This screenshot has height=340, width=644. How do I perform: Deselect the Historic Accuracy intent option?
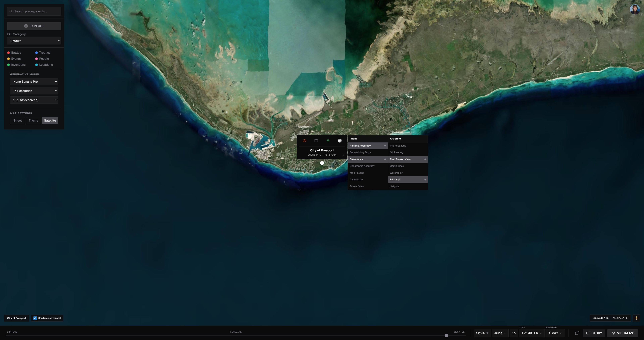pyautogui.click(x=367, y=146)
